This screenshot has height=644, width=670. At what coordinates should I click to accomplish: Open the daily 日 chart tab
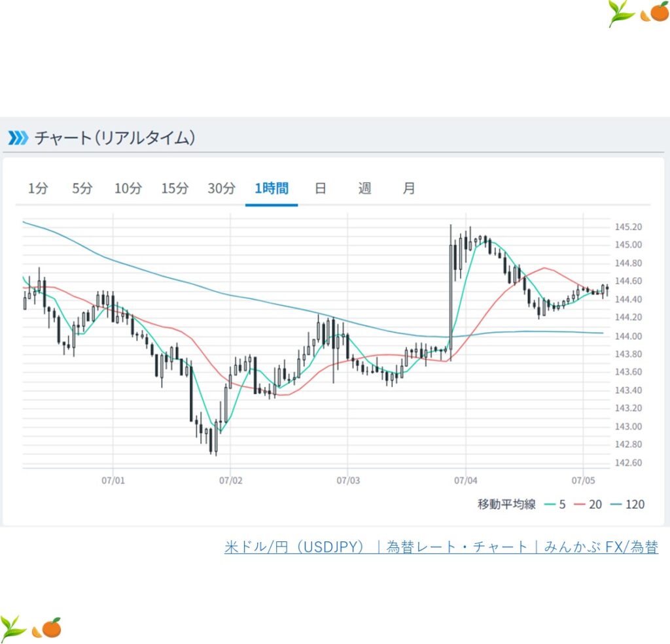[320, 188]
